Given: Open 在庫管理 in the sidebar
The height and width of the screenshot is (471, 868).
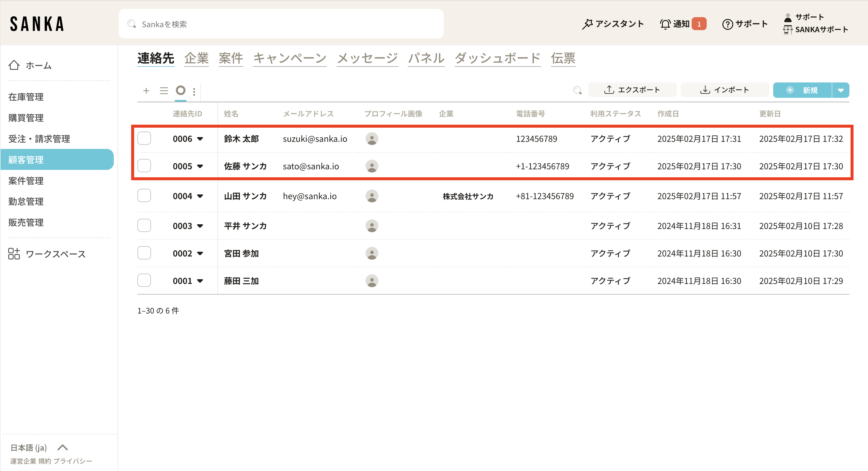Looking at the screenshot, I should pyautogui.click(x=26, y=97).
